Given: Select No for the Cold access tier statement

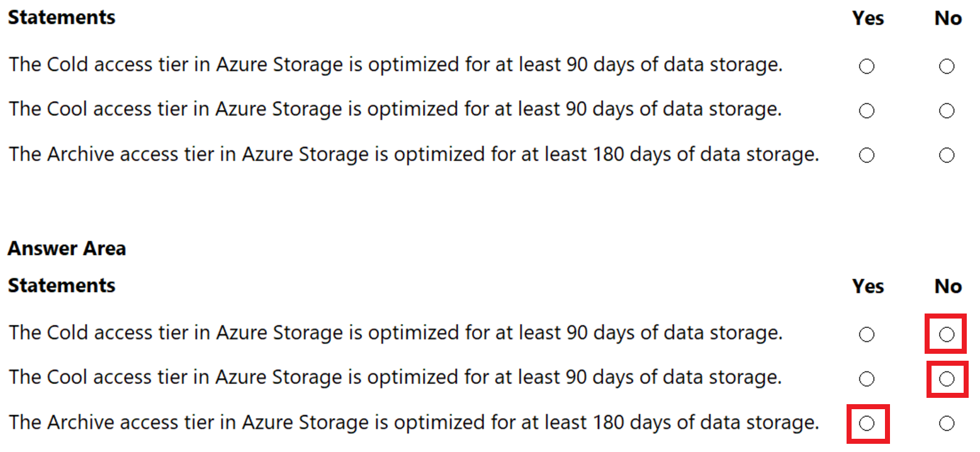Looking at the screenshot, I should coord(947,65).
